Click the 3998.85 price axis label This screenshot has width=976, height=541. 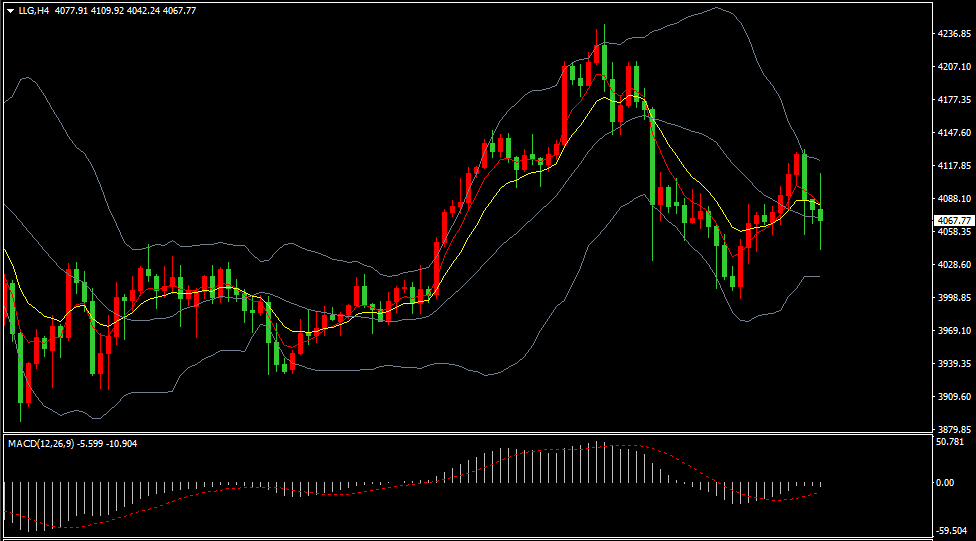[x=954, y=298]
